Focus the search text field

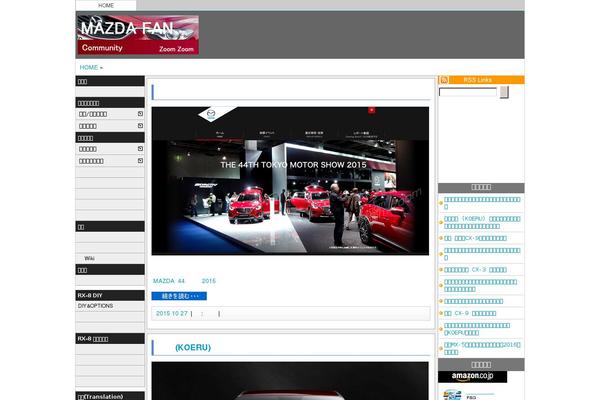(x=468, y=92)
